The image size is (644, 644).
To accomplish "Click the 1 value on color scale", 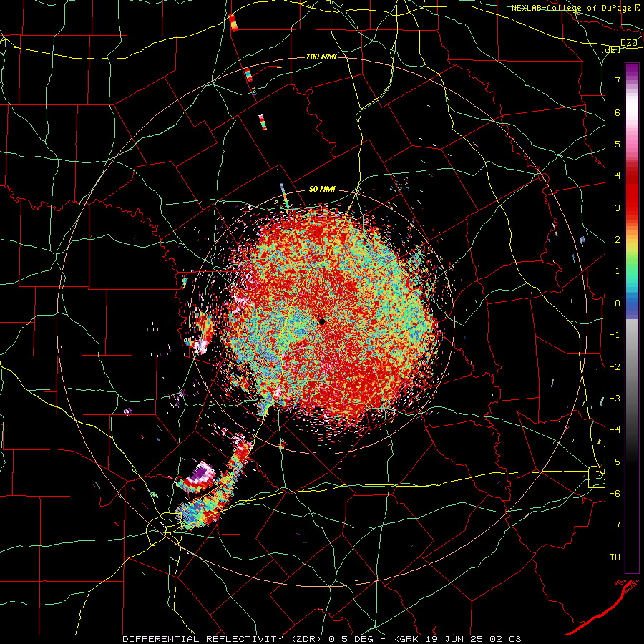I will coord(618,271).
